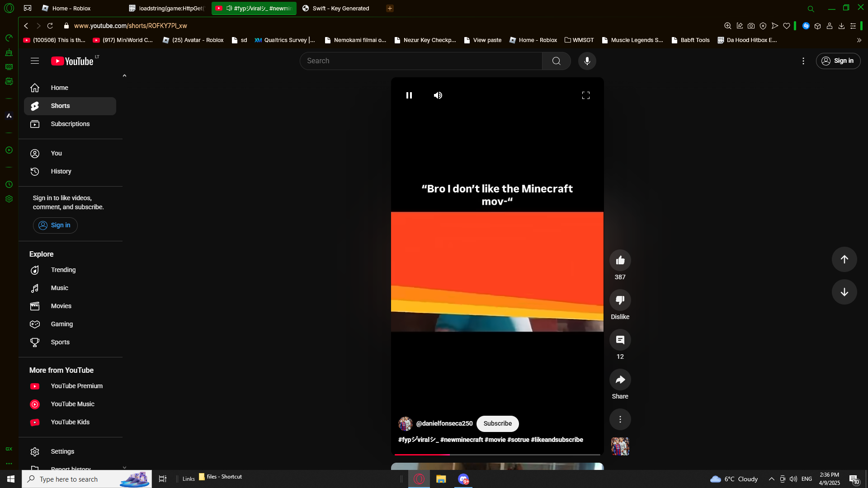The image size is (868, 488).
Task: Open the Windows Start menu
Action: [x=11, y=479]
